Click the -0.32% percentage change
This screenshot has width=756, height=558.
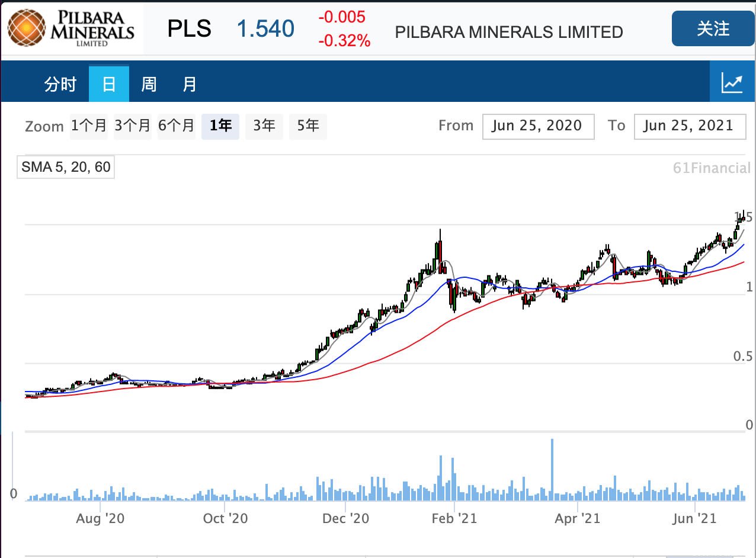coord(344,41)
